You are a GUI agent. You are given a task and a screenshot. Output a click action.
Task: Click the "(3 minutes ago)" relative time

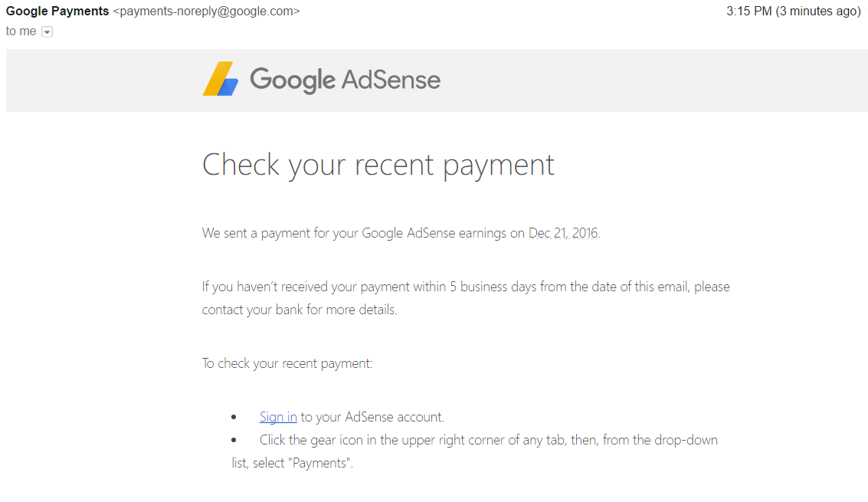[819, 11]
